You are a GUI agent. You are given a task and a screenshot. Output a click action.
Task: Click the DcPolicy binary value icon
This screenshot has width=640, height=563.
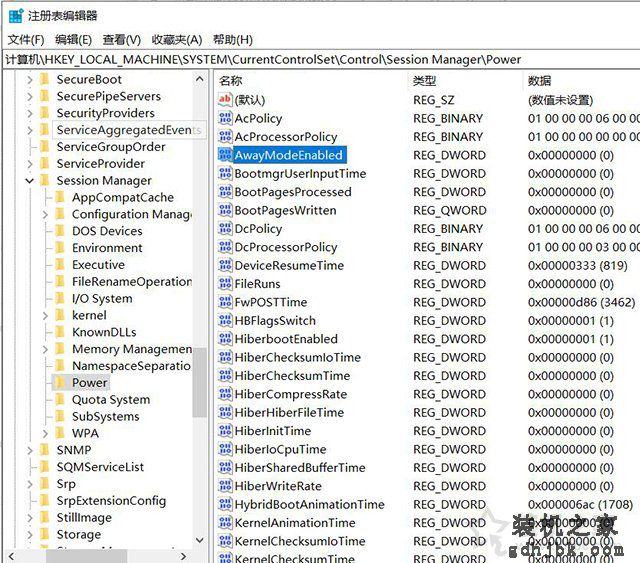click(225, 228)
